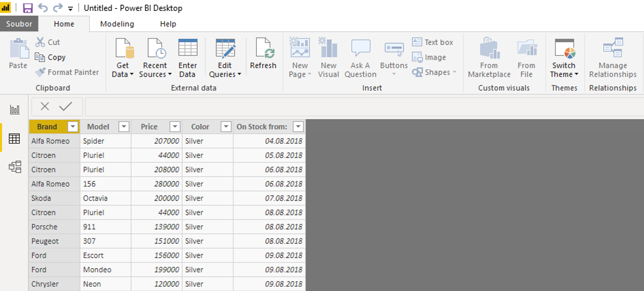
Task: Click the price cell 280000
Action: (156, 184)
